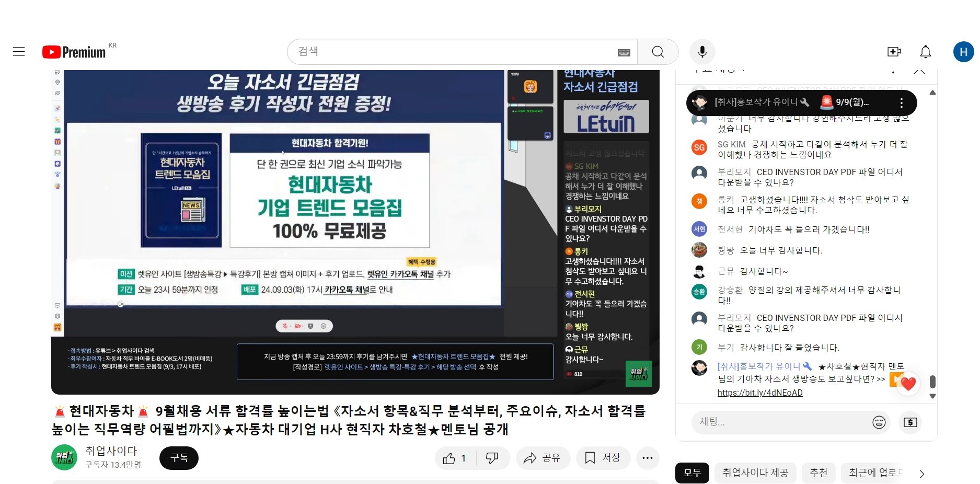The image size is (980, 484).
Task: Open the hamburger guide menu
Action: 19,52
